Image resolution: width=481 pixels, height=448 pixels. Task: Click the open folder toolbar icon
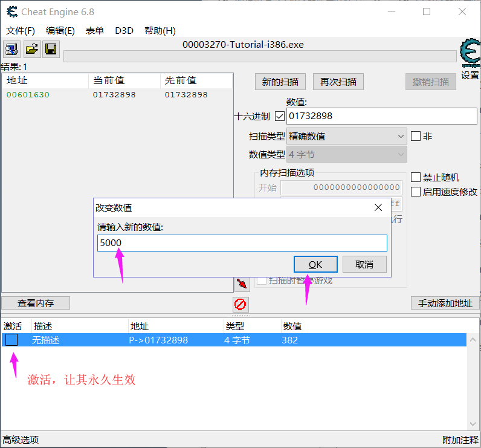31,50
